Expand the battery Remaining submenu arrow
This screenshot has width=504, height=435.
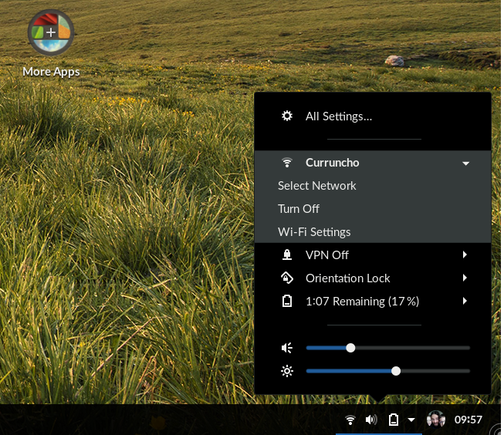pos(465,301)
